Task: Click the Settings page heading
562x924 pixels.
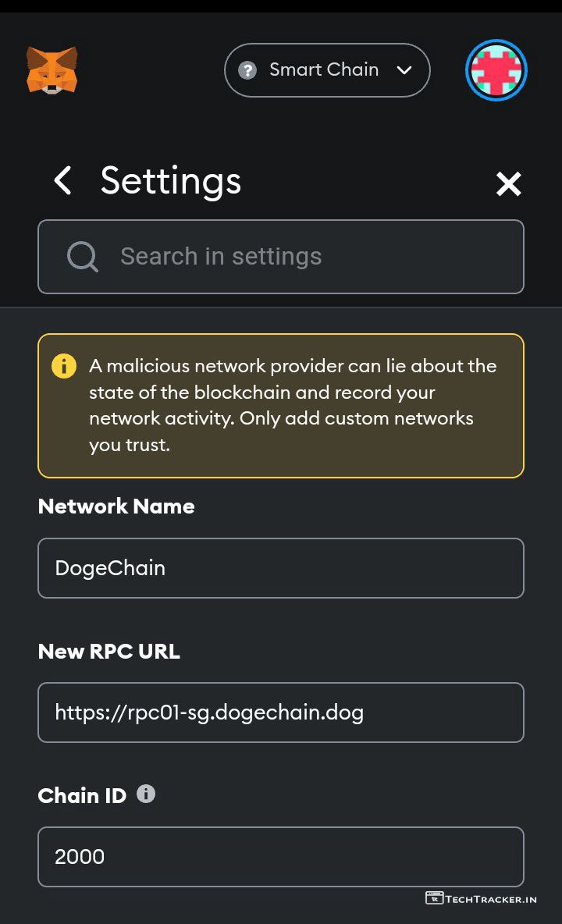Action: pos(170,181)
